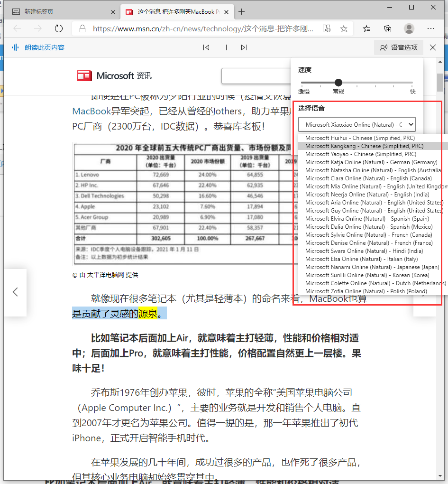Screen dimensions: 448x484
Task: Close the read aloud toolbar
Action: [432, 47]
